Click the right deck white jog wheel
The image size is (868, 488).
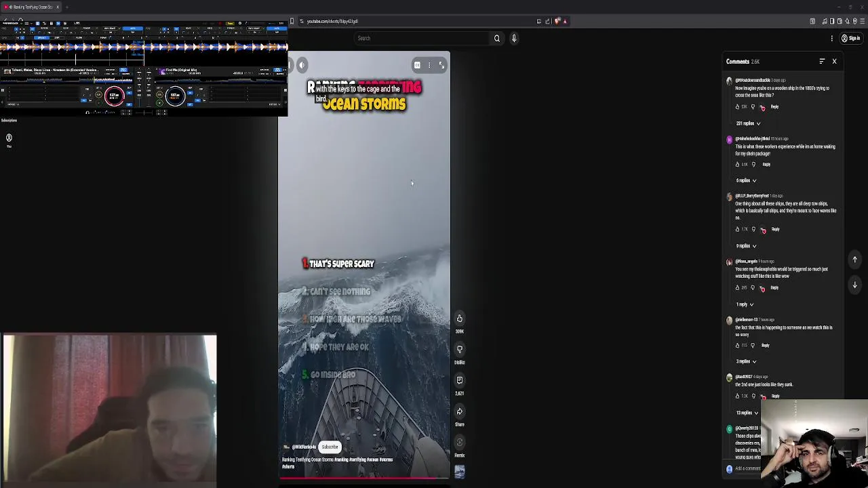175,96
